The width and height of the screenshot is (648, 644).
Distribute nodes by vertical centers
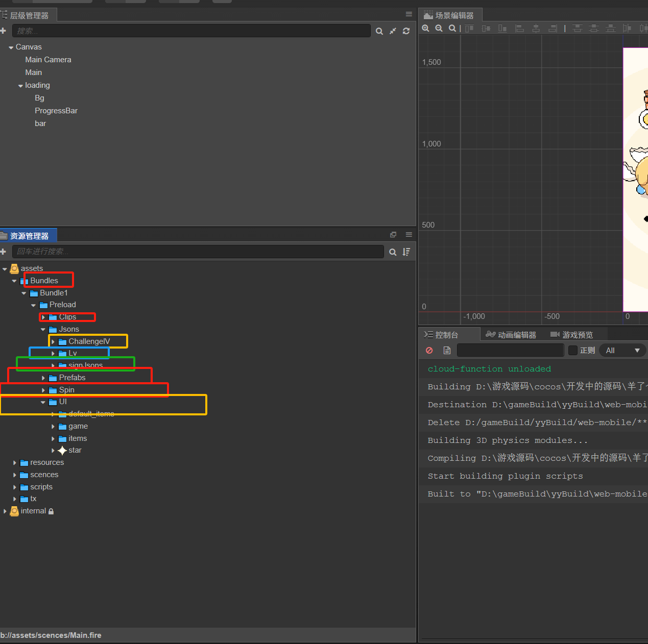[594, 29]
